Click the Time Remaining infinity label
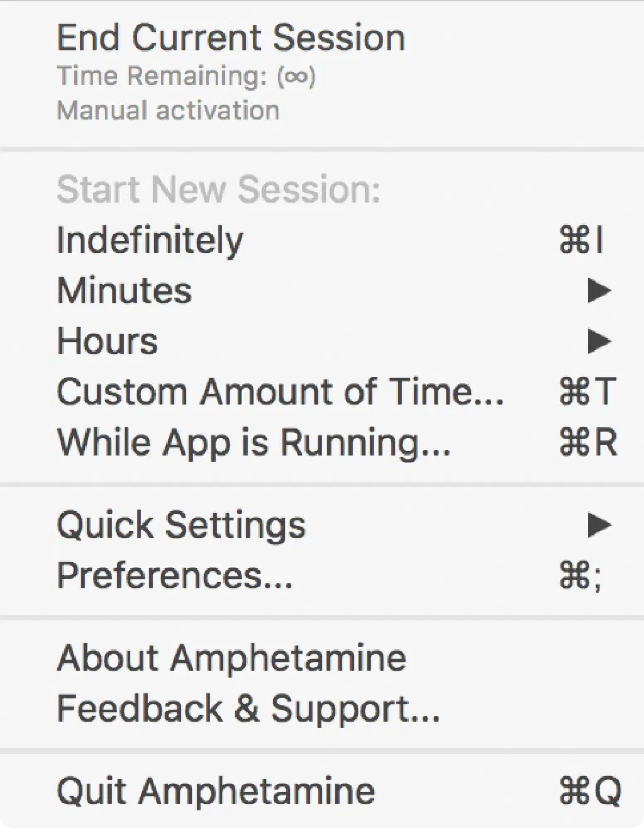Screen dimensions: 644x828 coord(186,76)
